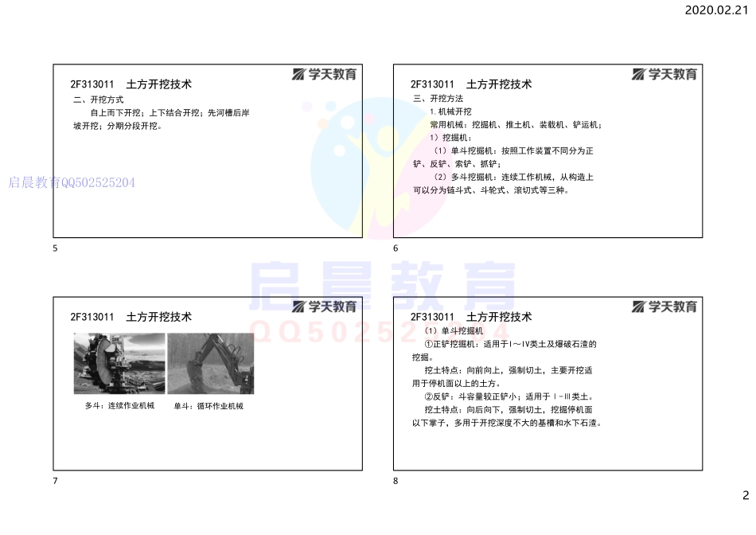
Task: Click the striped brand mark beside 学天教育 on slide 8
Action: [x=639, y=305]
